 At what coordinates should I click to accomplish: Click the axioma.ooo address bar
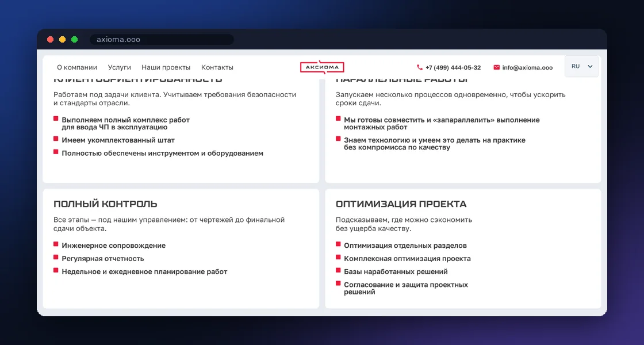(x=162, y=40)
